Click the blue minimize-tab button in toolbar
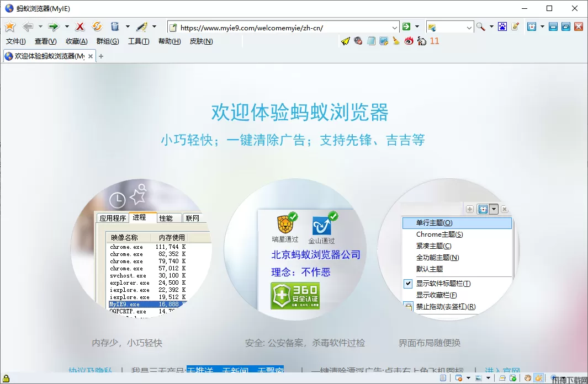588x384 pixels. coord(553,26)
